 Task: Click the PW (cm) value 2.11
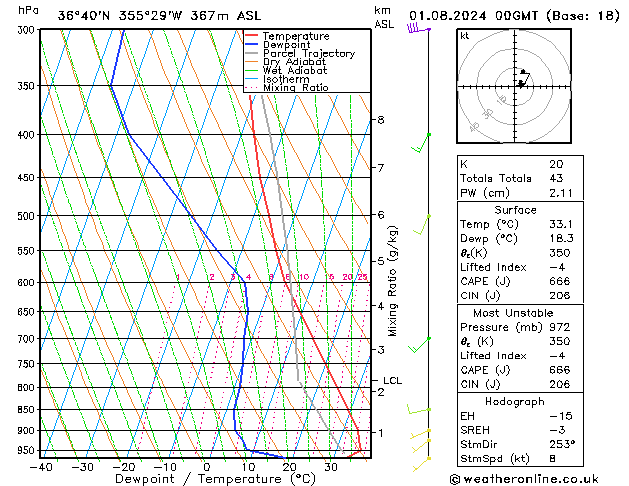(x=561, y=193)
